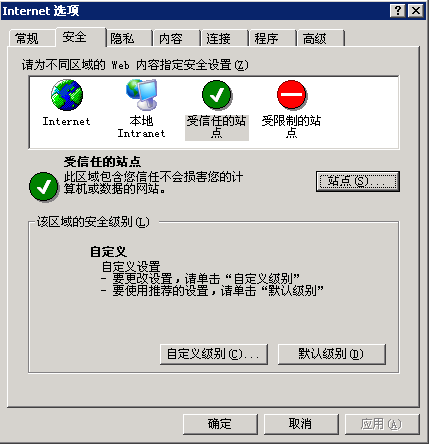Click the question mark help button
The image size is (429, 444).
[398, 11]
